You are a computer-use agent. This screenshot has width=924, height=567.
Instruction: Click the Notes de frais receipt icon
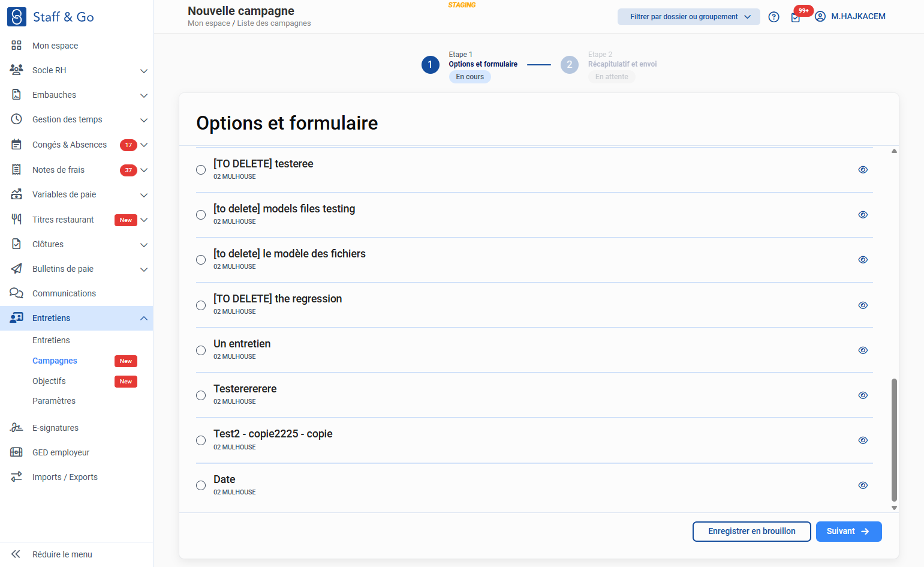[x=17, y=170]
